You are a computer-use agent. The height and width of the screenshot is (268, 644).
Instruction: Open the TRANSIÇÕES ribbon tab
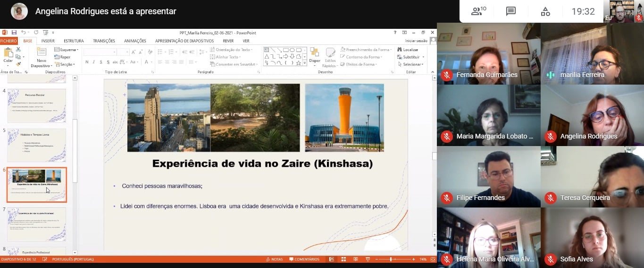pos(104,41)
